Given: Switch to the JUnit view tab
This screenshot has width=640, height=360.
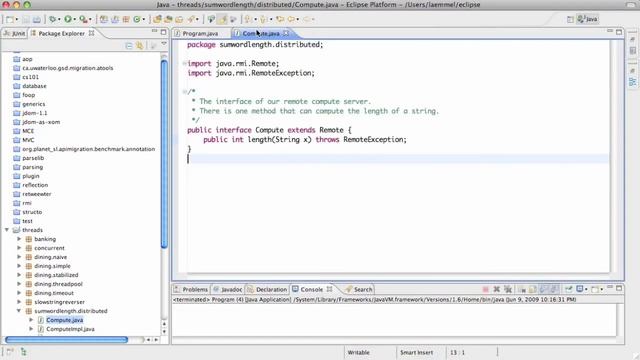Looking at the screenshot, I should pyautogui.click(x=14, y=33).
